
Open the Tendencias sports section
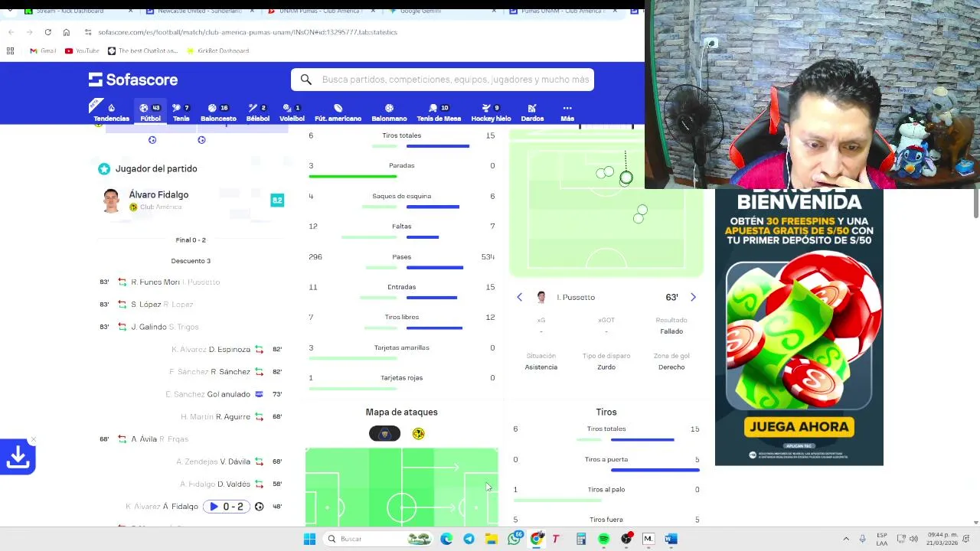tap(111, 112)
